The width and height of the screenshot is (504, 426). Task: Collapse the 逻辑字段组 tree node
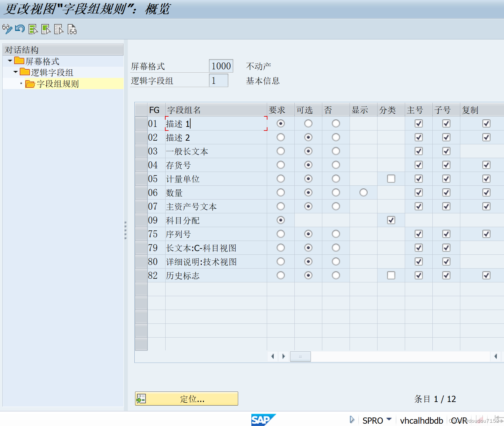(15, 72)
